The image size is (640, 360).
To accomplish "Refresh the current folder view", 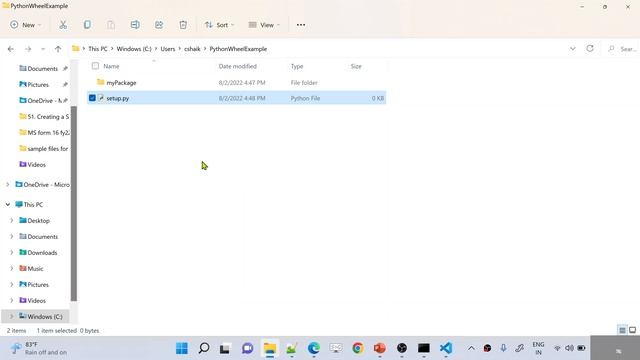I will pos(590,49).
